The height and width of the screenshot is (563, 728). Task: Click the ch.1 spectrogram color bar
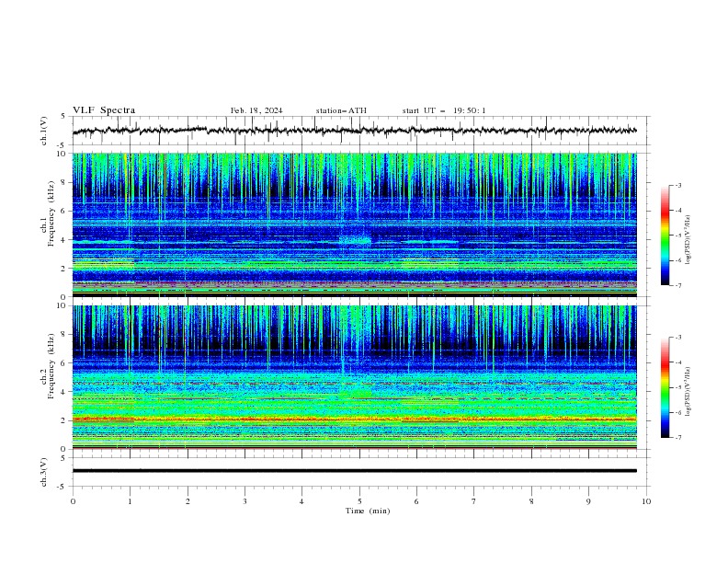665,236
